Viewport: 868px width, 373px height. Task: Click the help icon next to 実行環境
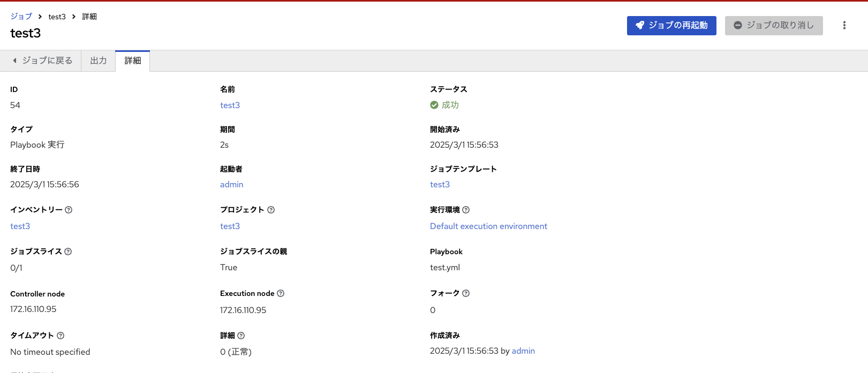pos(466,210)
